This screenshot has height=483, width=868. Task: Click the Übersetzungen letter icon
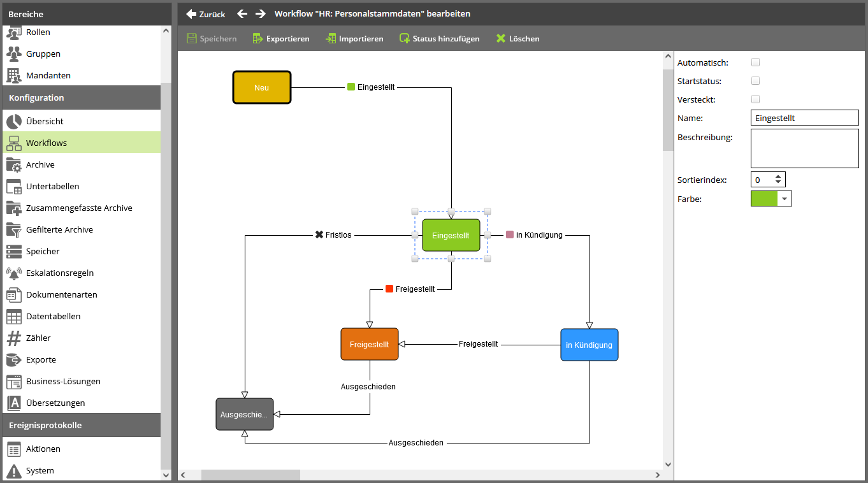(14, 403)
